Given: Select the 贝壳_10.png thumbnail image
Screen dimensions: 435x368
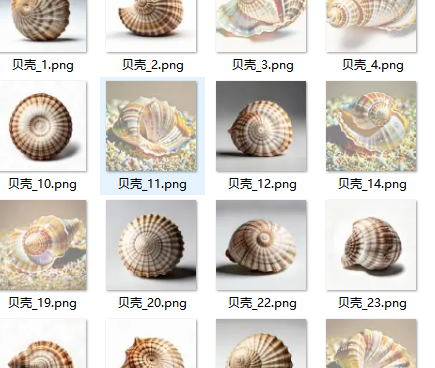Looking at the screenshot, I should [43, 126].
